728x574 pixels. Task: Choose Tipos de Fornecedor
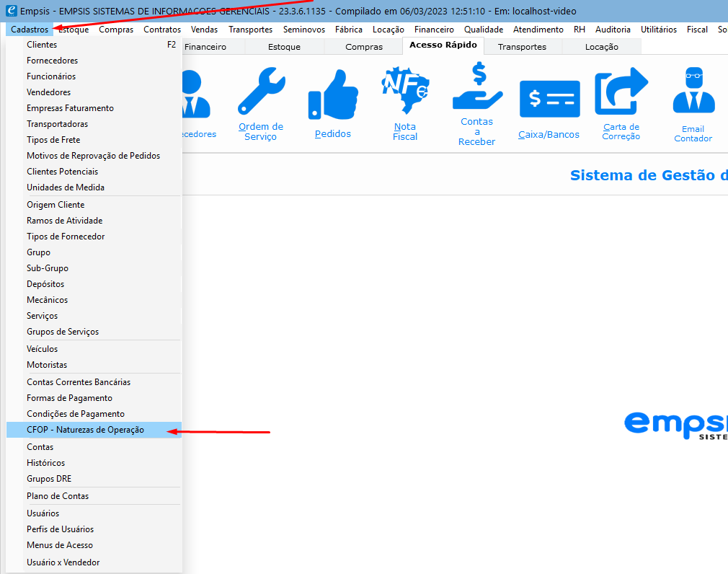(x=93, y=237)
